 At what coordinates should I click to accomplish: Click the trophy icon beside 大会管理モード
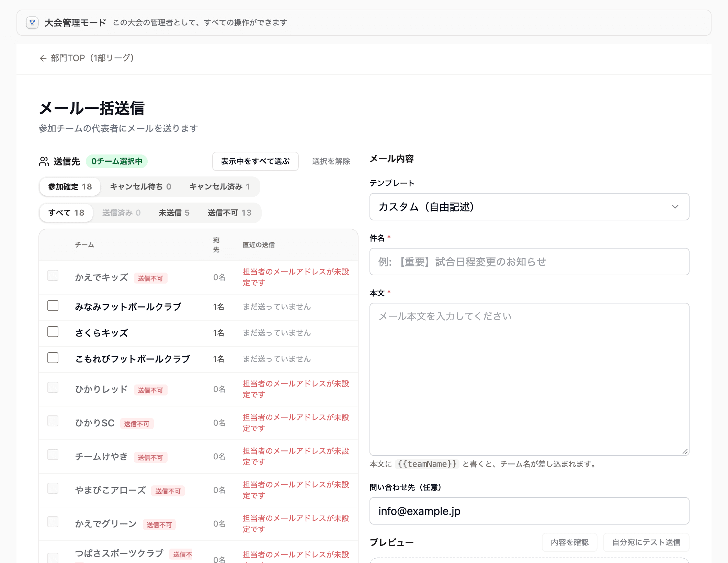[x=32, y=23]
